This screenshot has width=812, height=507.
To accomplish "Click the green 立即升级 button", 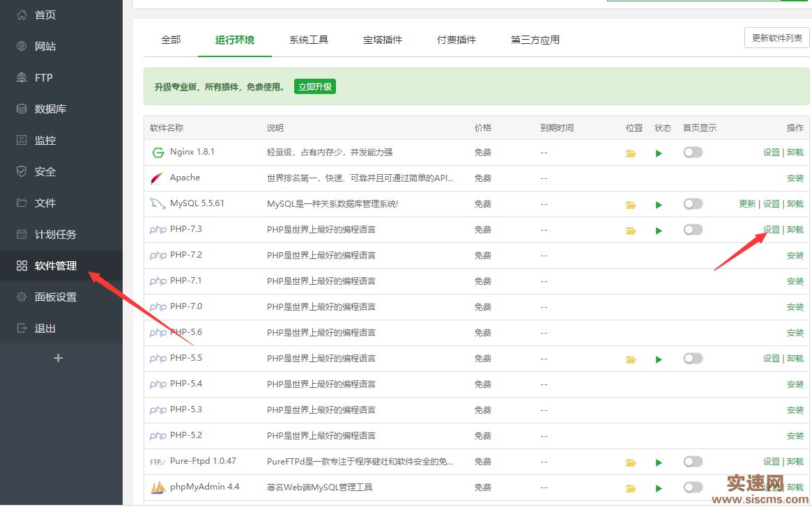I will pos(315,86).
